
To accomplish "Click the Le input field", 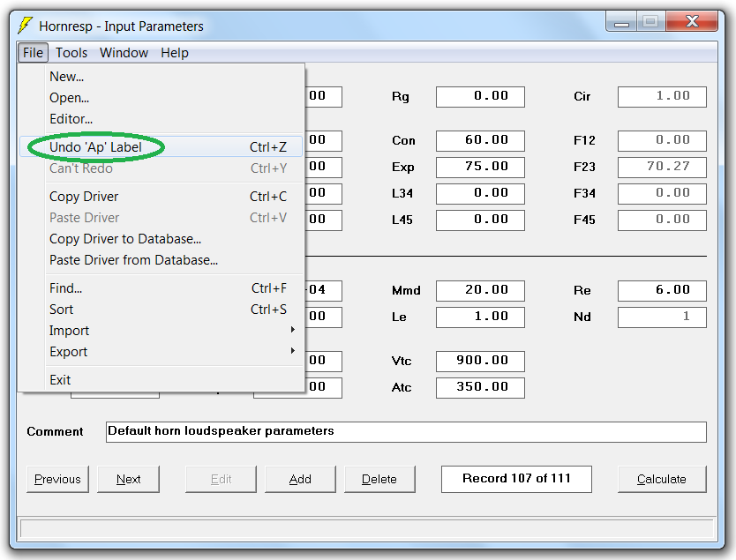I will point(480,317).
